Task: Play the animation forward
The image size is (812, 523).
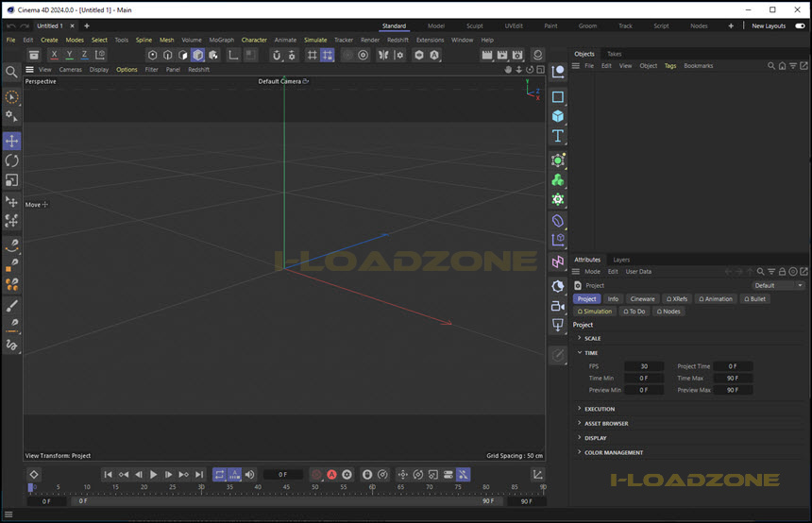Action: pos(153,474)
